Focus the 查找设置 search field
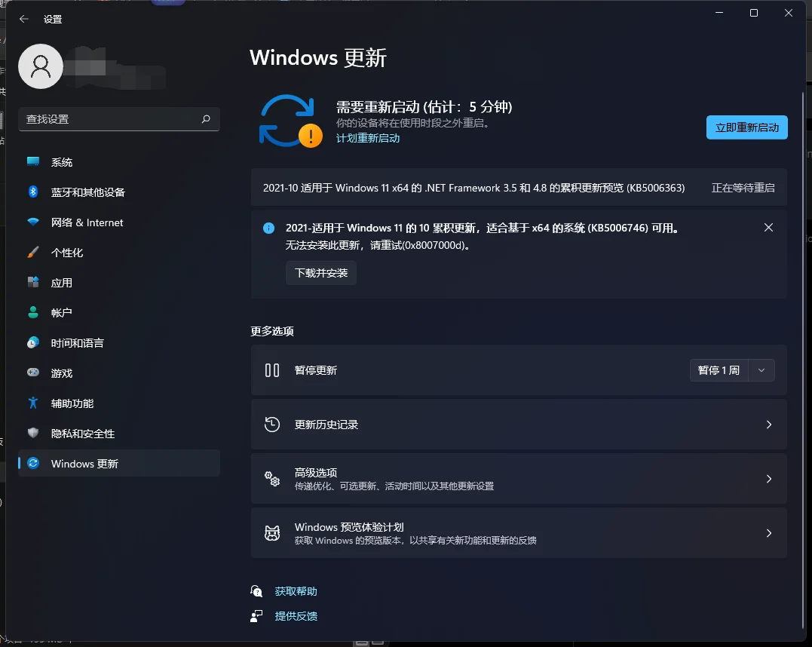 [119, 119]
